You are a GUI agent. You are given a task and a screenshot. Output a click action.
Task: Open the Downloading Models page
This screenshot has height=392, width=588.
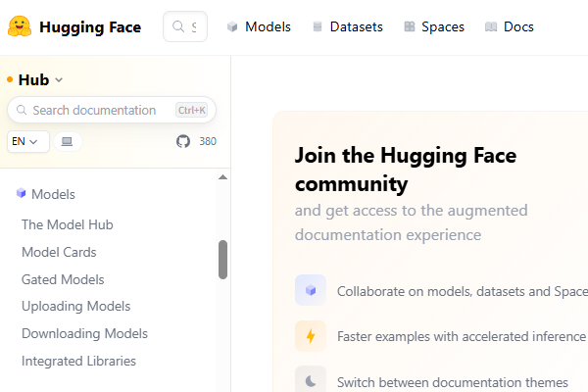[84, 333]
